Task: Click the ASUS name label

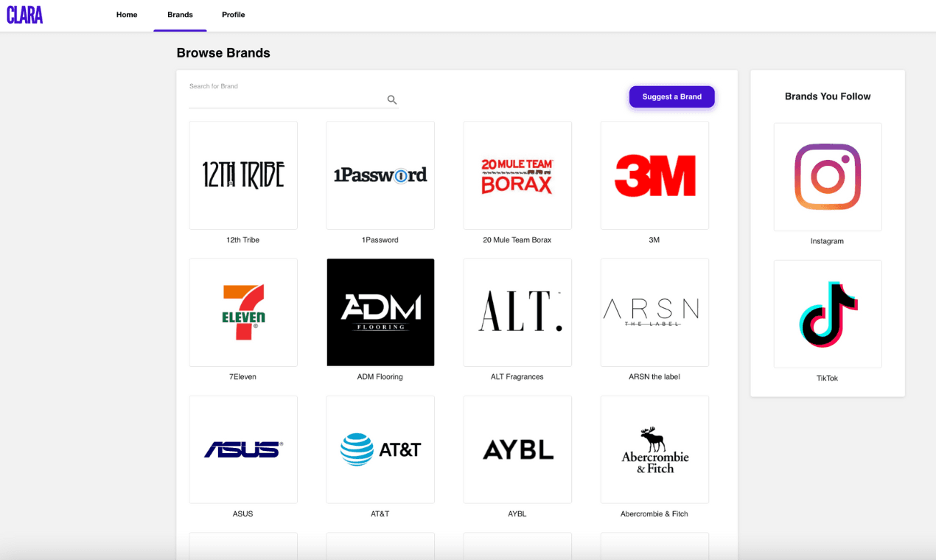Action: click(x=243, y=514)
